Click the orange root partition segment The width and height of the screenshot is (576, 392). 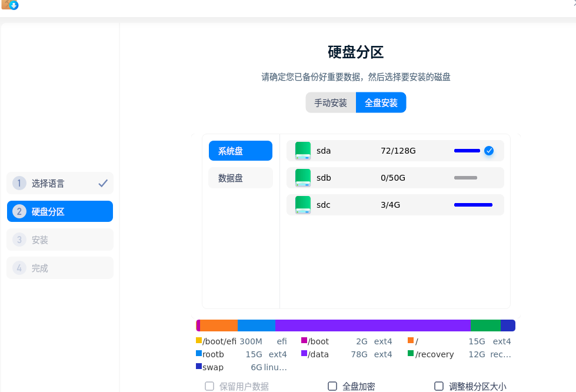coord(219,325)
